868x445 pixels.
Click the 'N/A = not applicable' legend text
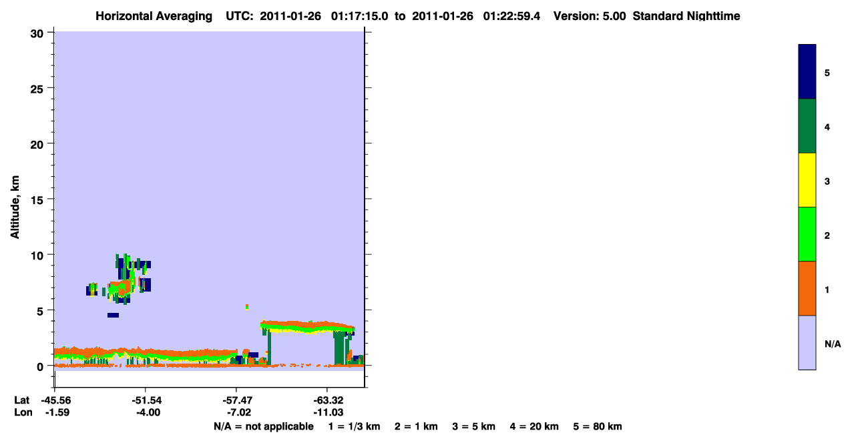point(264,426)
